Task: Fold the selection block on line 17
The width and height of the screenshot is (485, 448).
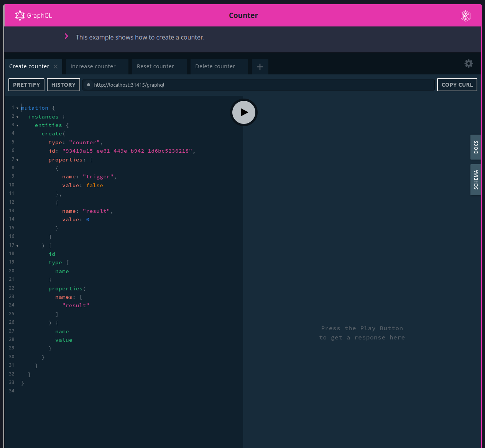Action: click(x=17, y=246)
